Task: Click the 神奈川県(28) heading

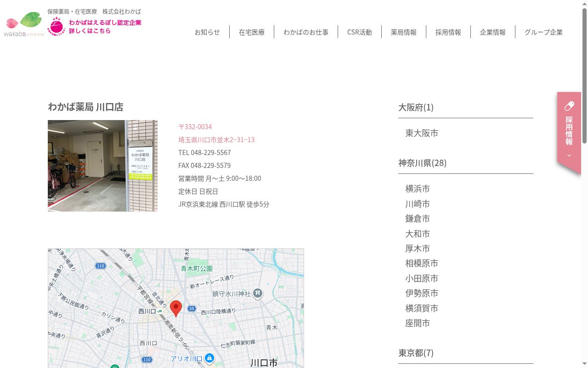Action: 422,163
